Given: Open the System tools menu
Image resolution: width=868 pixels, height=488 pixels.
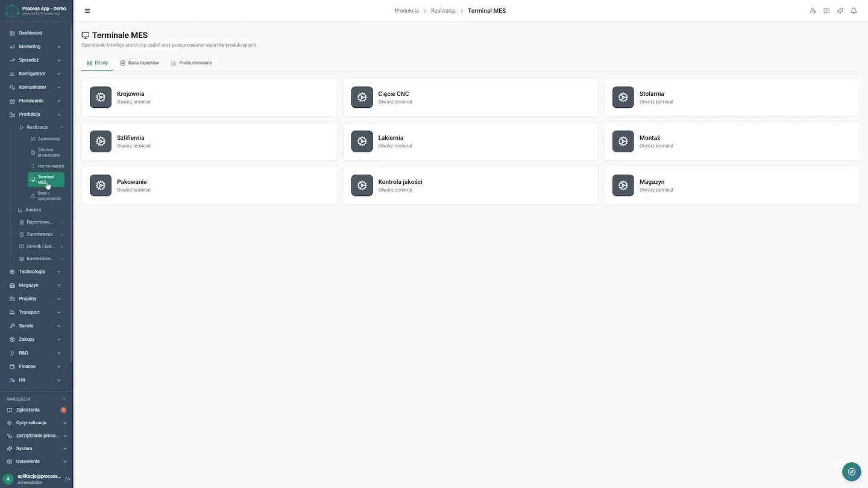Looking at the screenshot, I should 36,449.
